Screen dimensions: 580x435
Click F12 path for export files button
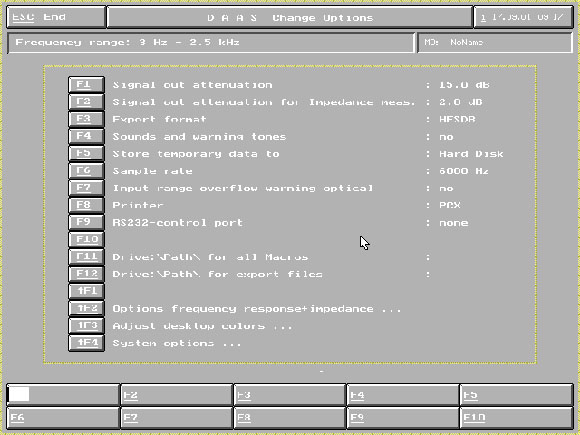coord(86,274)
